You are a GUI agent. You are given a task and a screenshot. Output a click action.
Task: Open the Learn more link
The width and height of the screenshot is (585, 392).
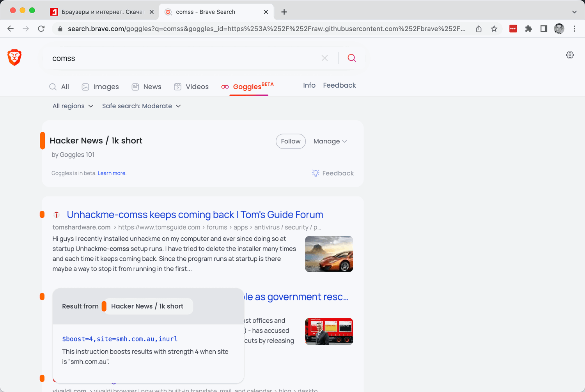(112, 173)
